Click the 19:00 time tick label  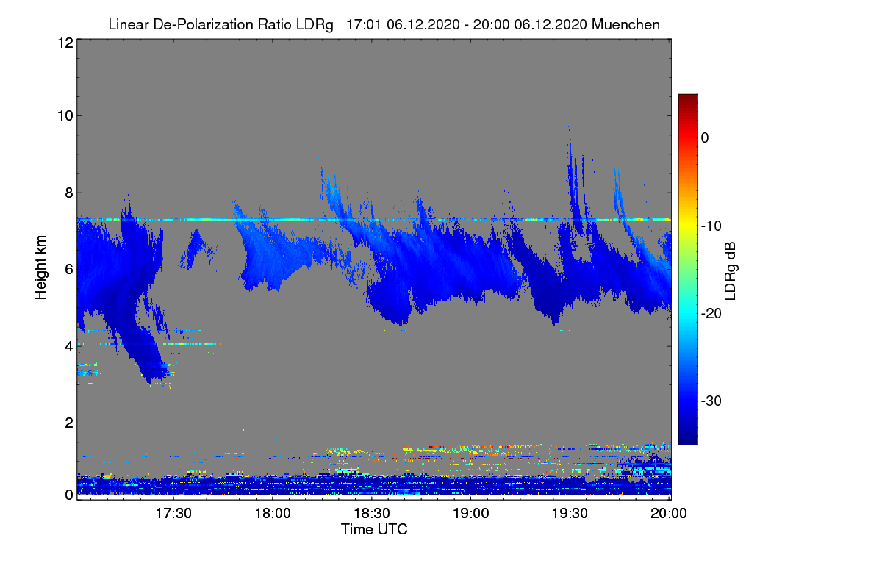(x=472, y=513)
